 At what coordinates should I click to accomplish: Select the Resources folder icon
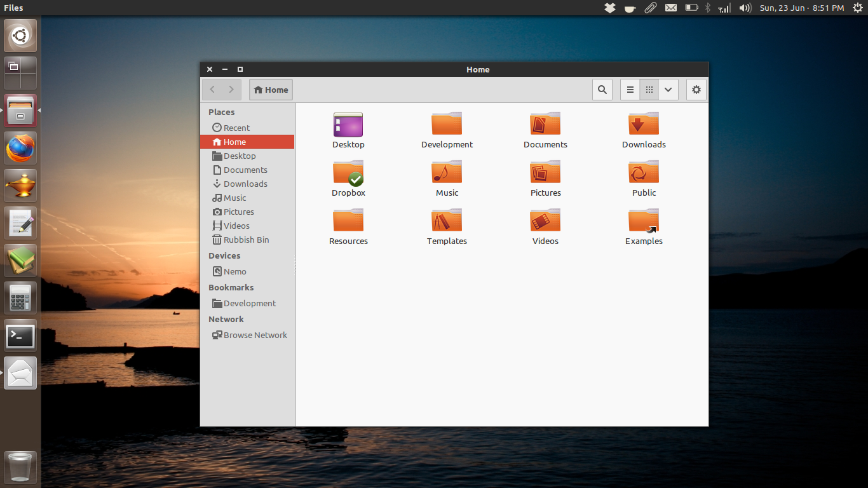[348, 220]
